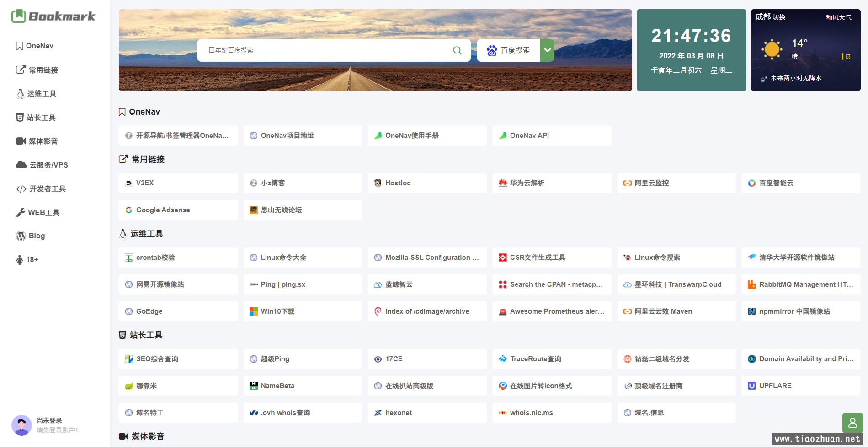Open the OneNav使用手册 card icon
This screenshot has width=868, height=447.
click(378, 136)
